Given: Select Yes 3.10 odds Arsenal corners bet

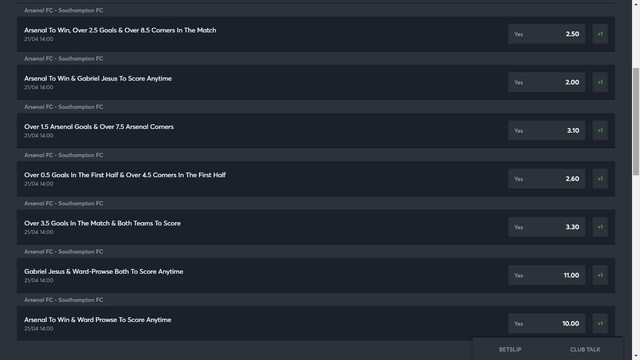Looking at the screenshot, I should (x=546, y=130).
